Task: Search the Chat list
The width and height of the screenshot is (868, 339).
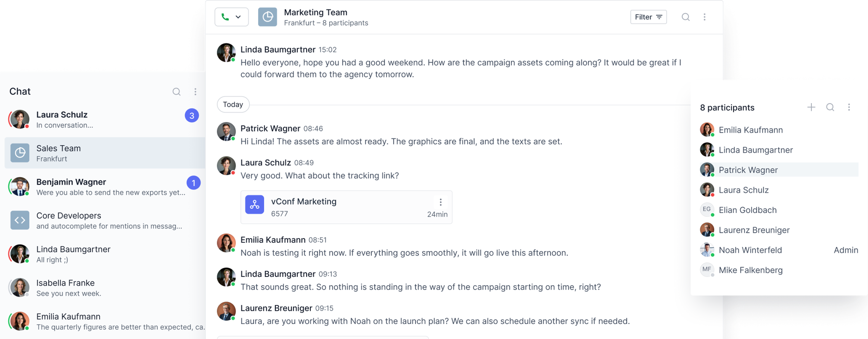Action: coord(176,92)
